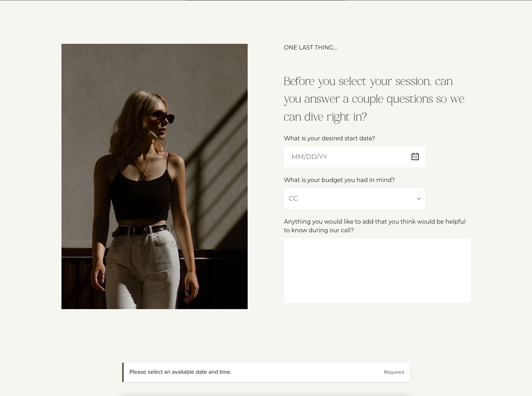This screenshot has width=532, height=396.
Task: Open the calendar date picker icon
Action: point(415,157)
